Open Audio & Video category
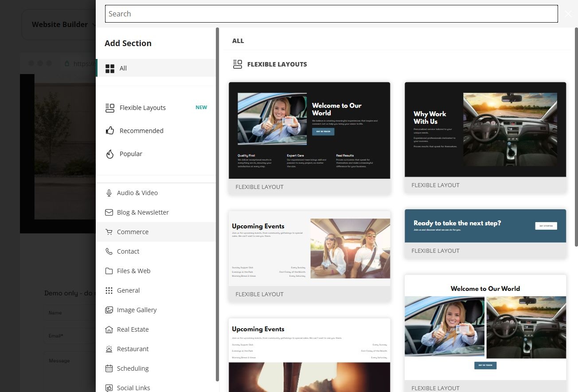 click(156, 193)
